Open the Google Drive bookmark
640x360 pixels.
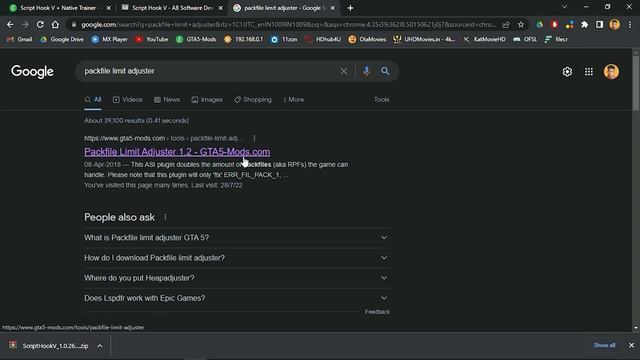62,39
